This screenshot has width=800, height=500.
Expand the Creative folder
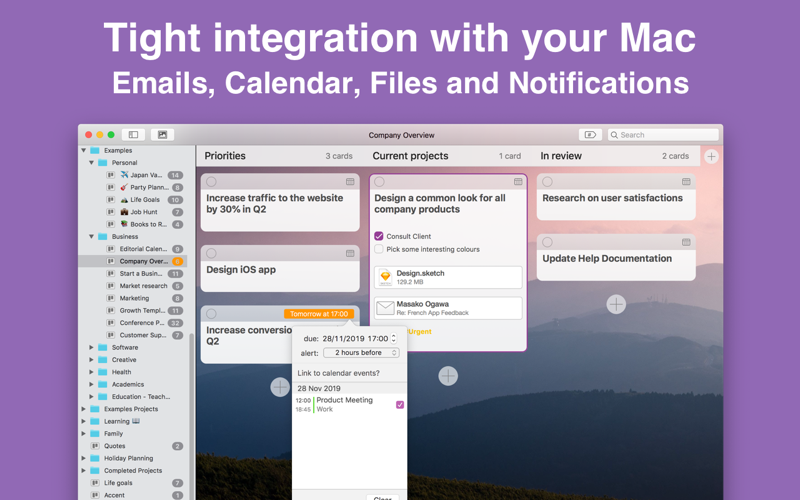pyautogui.click(x=91, y=360)
